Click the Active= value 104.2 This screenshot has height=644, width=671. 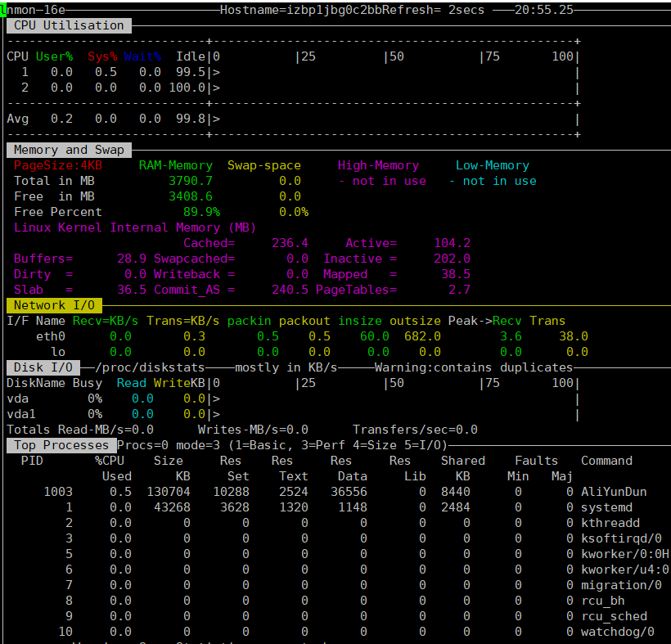coord(453,243)
